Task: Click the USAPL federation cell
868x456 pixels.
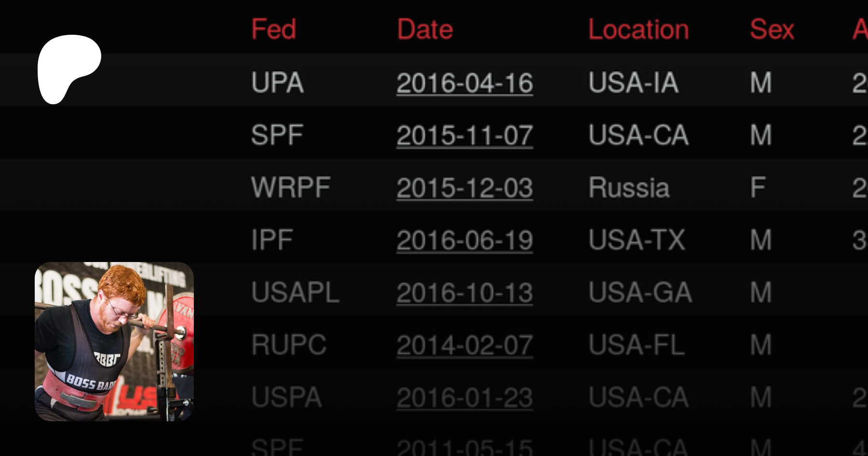Action: tap(295, 293)
